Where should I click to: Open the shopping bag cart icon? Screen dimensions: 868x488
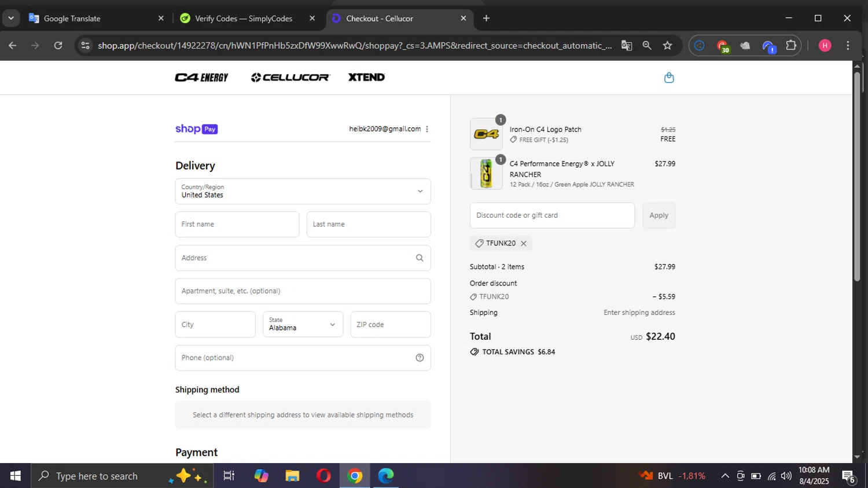669,78
